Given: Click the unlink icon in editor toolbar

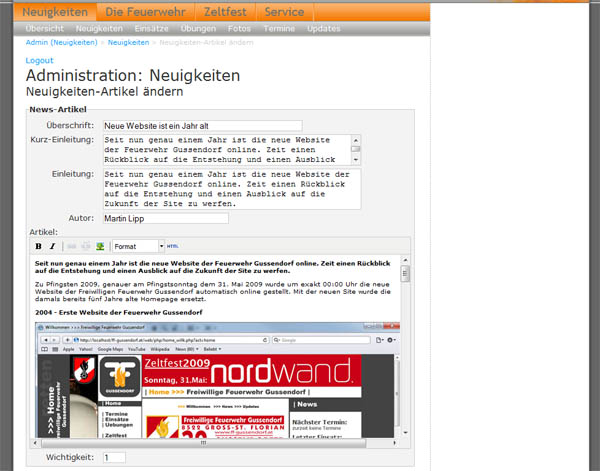Looking at the screenshot, I should 86,245.
